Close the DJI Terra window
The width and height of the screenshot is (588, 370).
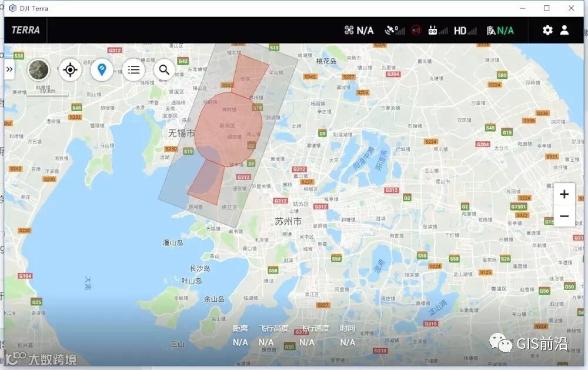tap(571, 8)
